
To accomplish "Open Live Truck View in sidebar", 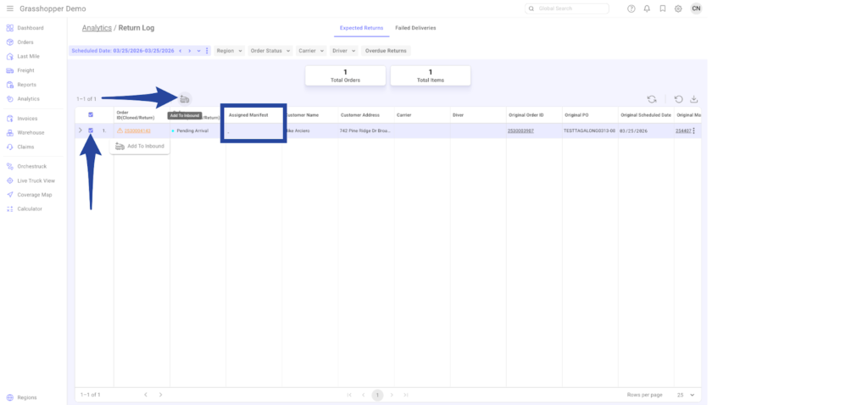I will click(x=36, y=180).
